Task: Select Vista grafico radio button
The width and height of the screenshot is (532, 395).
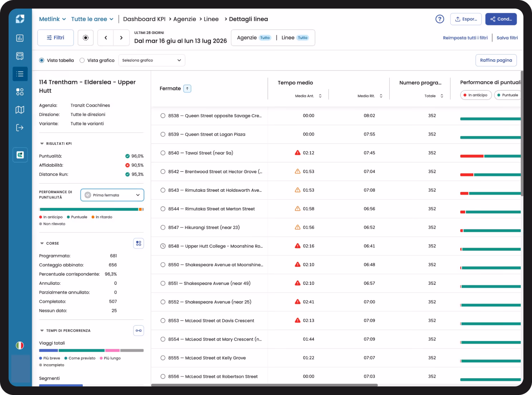Action: coord(82,60)
